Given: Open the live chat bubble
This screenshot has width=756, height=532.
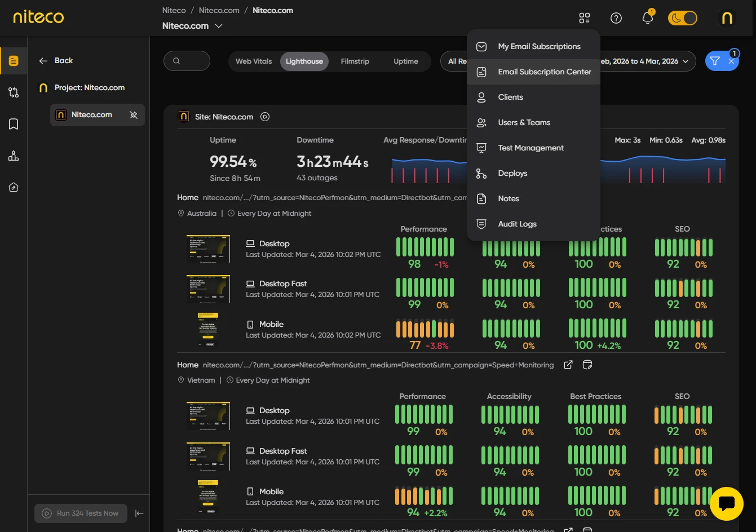Looking at the screenshot, I should [x=726, y=503].
